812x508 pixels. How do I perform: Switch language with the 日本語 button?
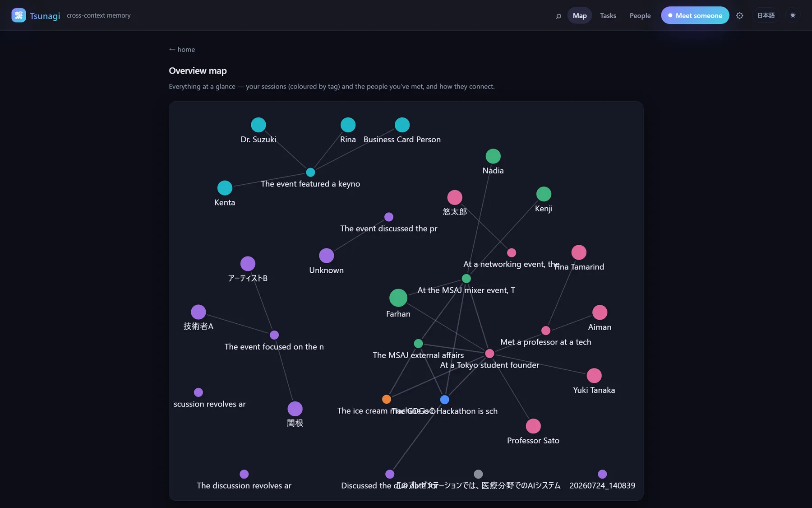pyautogui.click(x=766, y=15)
